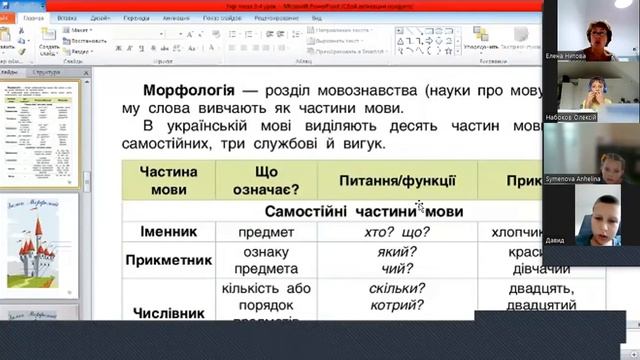This screenshot has height=360, width=640.
Task: Click the Decrease Indent icon
Action: (x=269, y=35)
